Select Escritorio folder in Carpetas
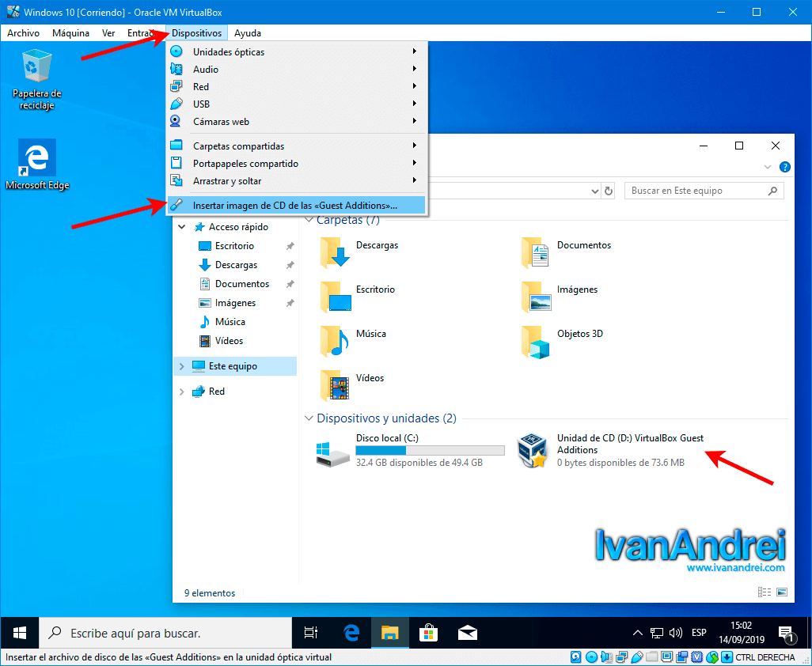 [357, 297]
